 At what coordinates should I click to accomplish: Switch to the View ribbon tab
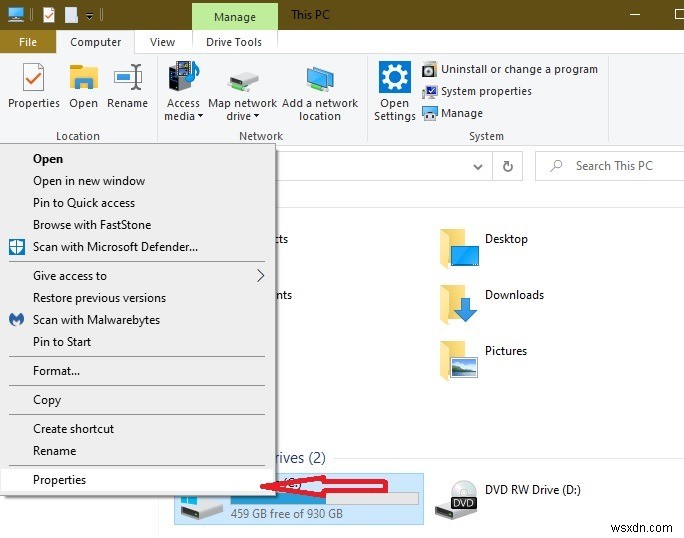pyautogui.click(x=162, y=42)
